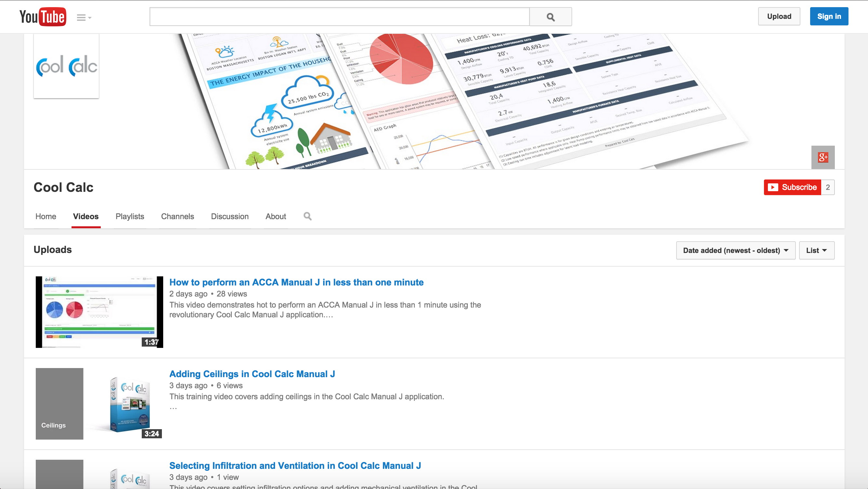
Task: Open the Date added sort dropdown
Action: coord(736,250)
